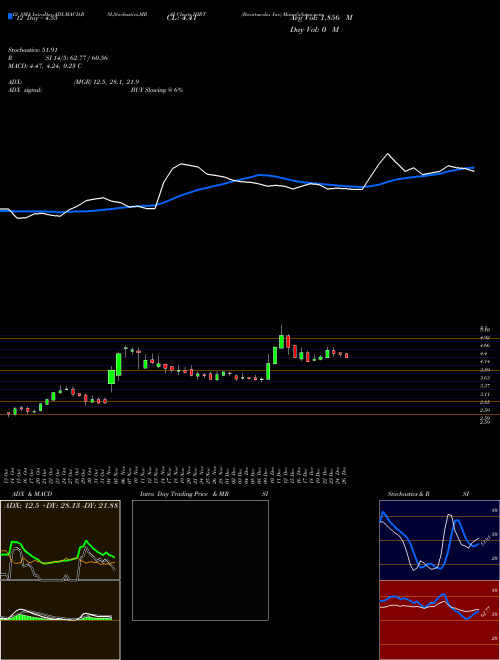Click the tallest green candlestick with the highest wick
500x660 pixels.
281,341
